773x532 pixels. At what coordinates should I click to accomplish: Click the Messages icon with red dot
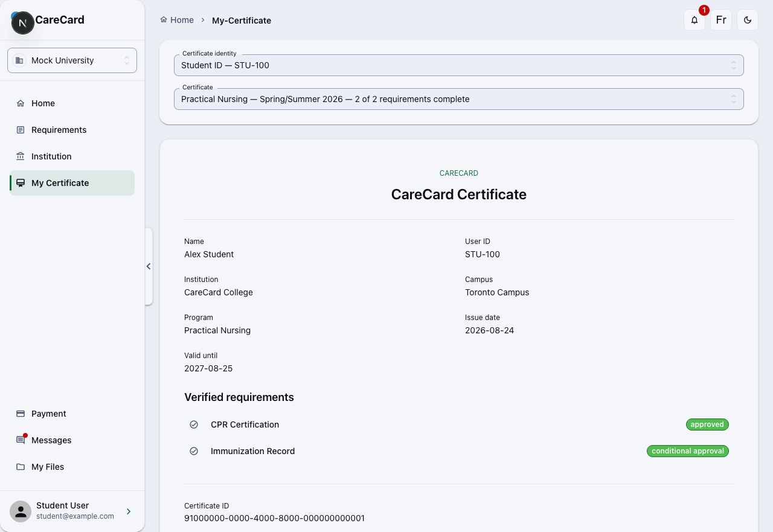(21, 440)
